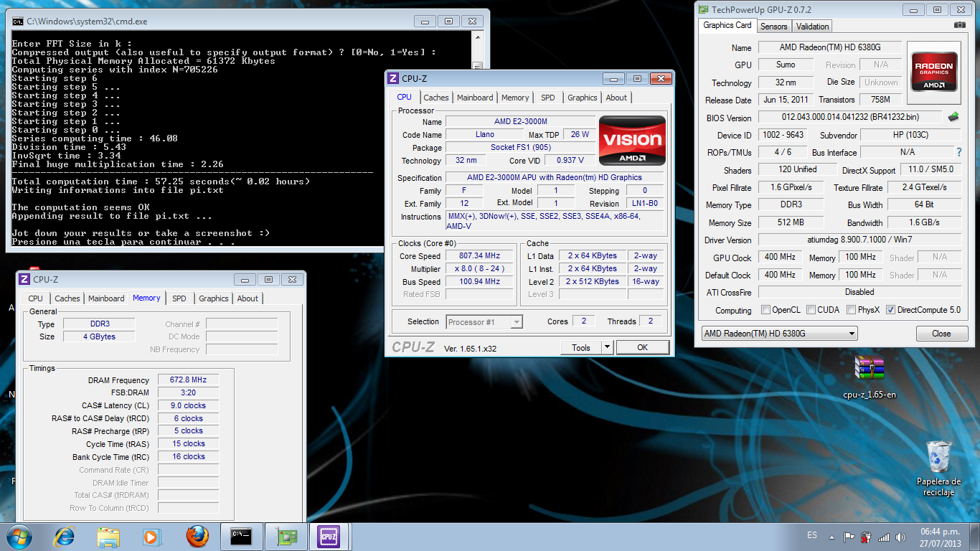Switch to the GPU-Z taskbar button

click(x=286, y=537)
